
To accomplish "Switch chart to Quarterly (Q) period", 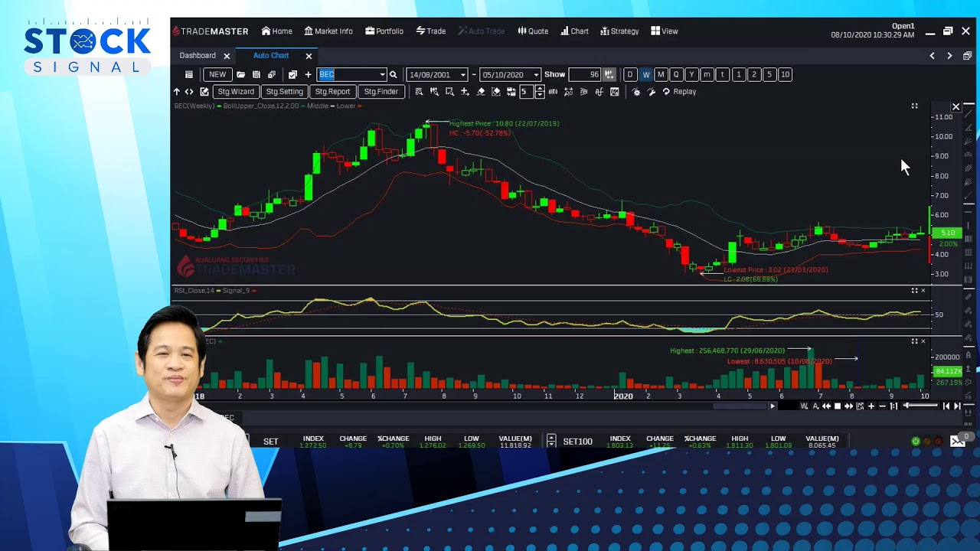I will click(676, 74).
